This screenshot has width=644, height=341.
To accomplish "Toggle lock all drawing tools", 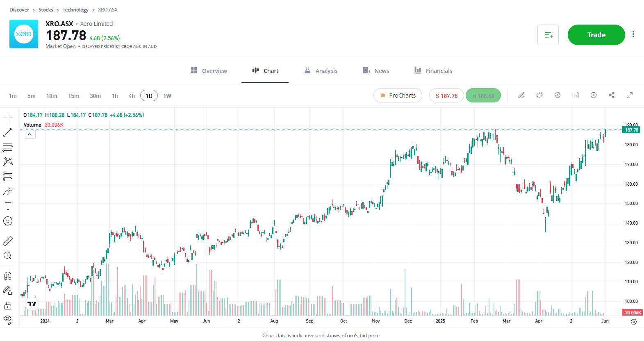I will pos(8,305).
